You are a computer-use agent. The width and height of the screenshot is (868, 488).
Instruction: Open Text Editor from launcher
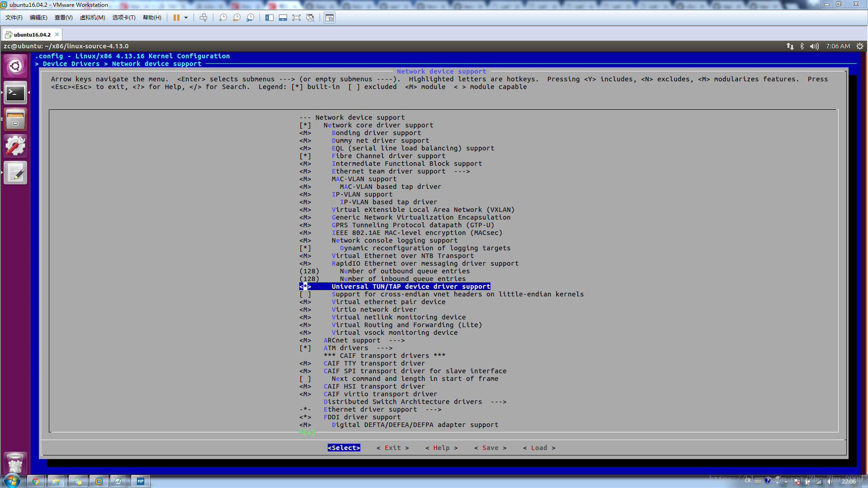15,173
